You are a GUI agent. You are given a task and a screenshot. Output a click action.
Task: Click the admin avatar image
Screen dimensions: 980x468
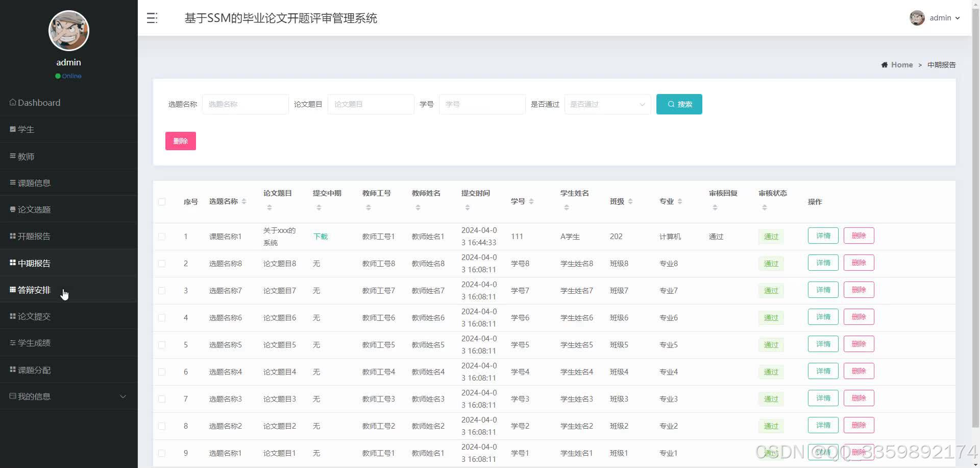(x=917, y=17)
